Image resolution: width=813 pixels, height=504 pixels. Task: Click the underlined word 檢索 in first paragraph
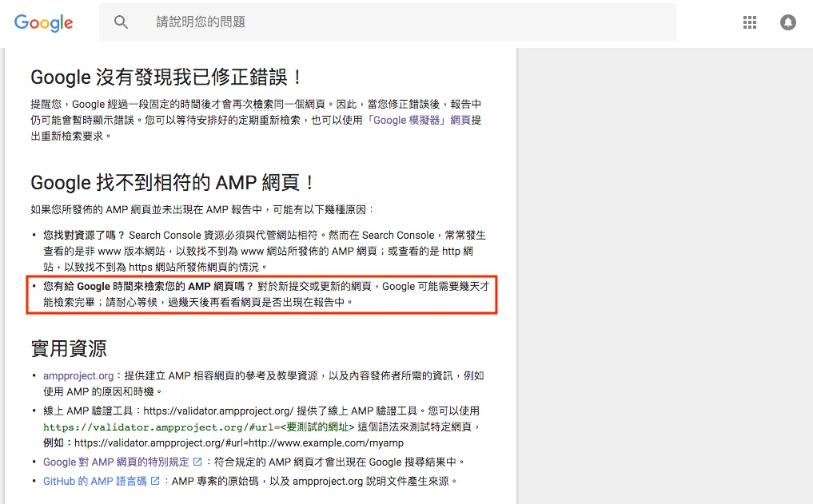pos(263,104)
